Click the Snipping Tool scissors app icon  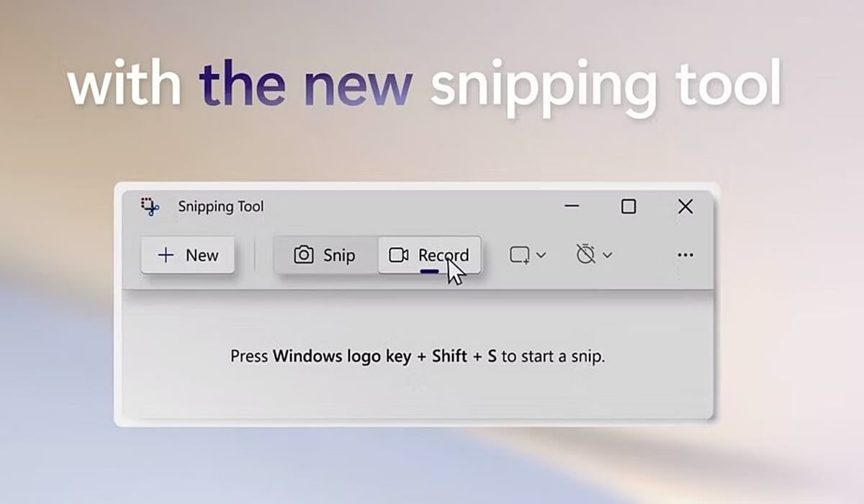pyautogui.click(x=150, y=207)
